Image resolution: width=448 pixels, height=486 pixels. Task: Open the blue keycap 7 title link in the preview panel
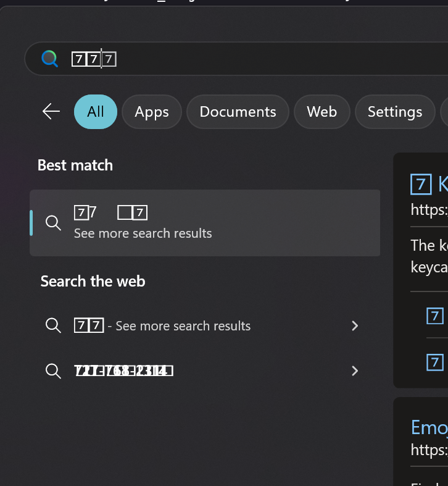click(429, 184)
